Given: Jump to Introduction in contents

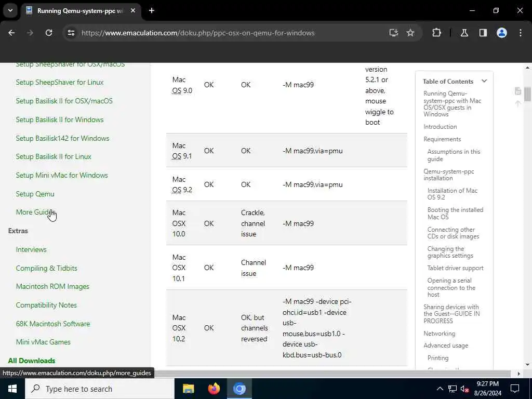Looking at the screenshot, I should click(x=440, y=127).
